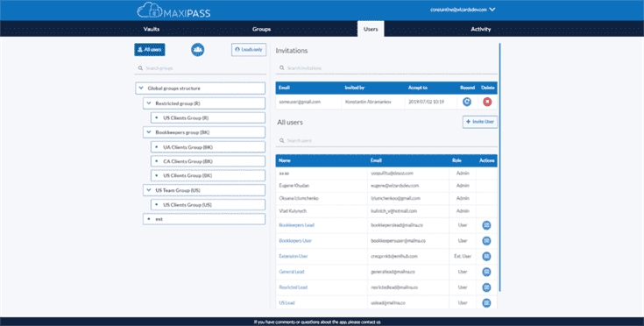644x326 pixels.
Task: Open the action icon for General Lead
Action: click(486, 272)
